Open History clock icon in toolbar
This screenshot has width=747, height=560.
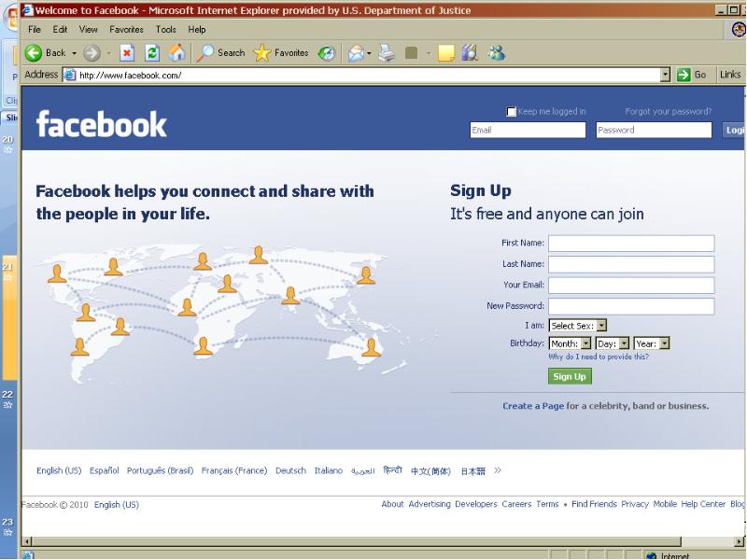coord(327,53)
